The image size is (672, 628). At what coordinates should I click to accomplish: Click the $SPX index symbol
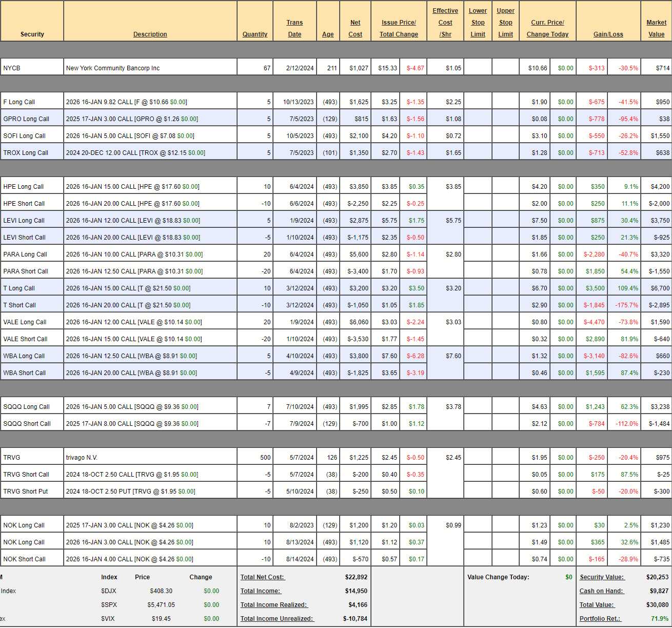(109, 605)
